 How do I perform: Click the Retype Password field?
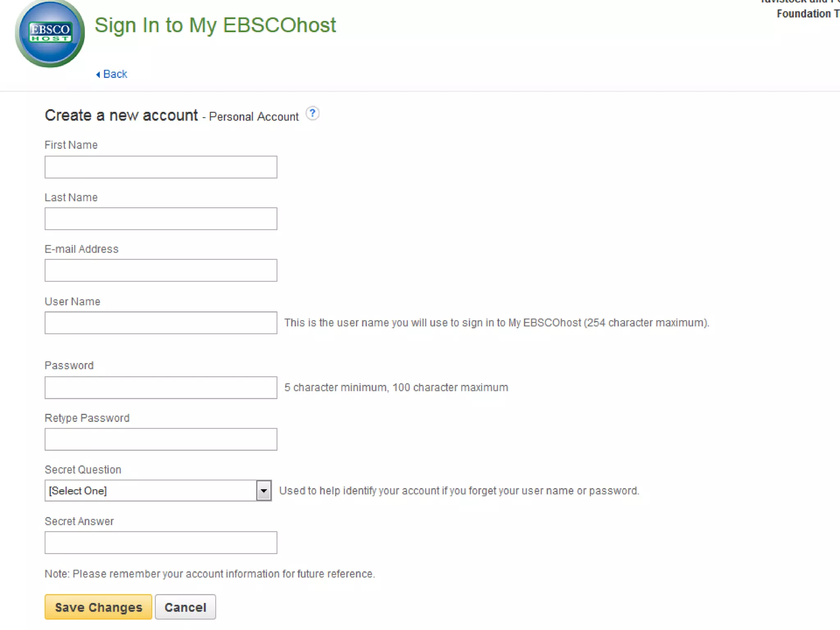tap(161, 439)
